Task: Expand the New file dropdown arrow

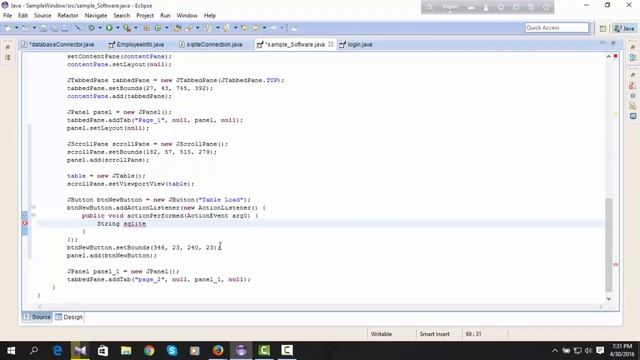Action: tap(16, 28)
